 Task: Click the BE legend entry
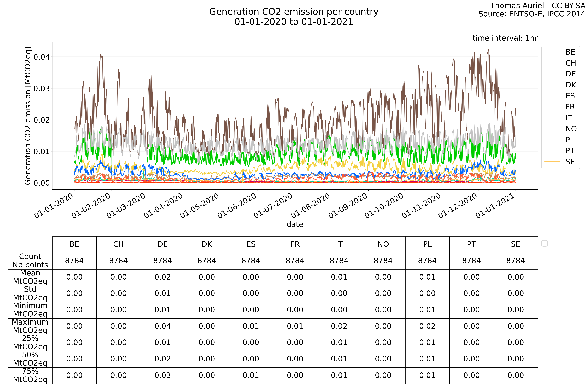tap(570, 52)
